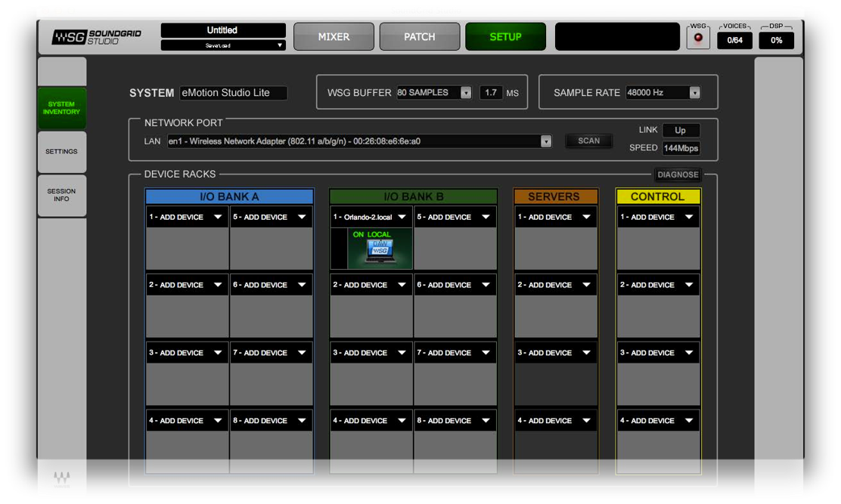Image resolution: width=841 pixels, height=504 pixels.
Task: Open Bank B slot 8 Add Device menu
Action: click(455, 421)
